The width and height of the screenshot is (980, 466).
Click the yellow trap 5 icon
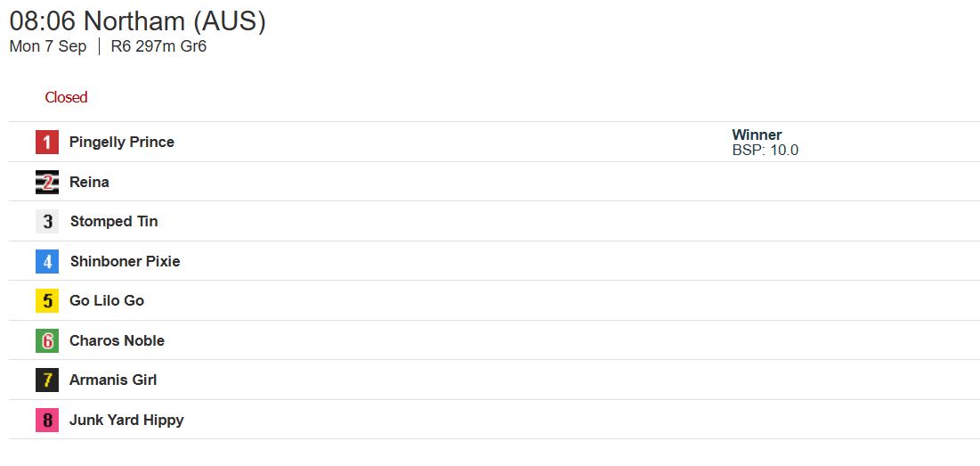click(47, 301)
